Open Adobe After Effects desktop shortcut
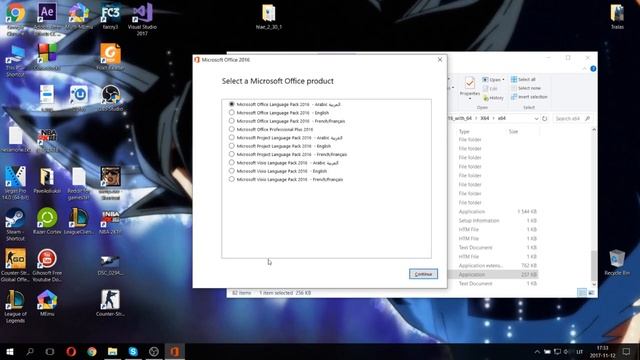This screenshot has width=640, height=360. point(47,18)
